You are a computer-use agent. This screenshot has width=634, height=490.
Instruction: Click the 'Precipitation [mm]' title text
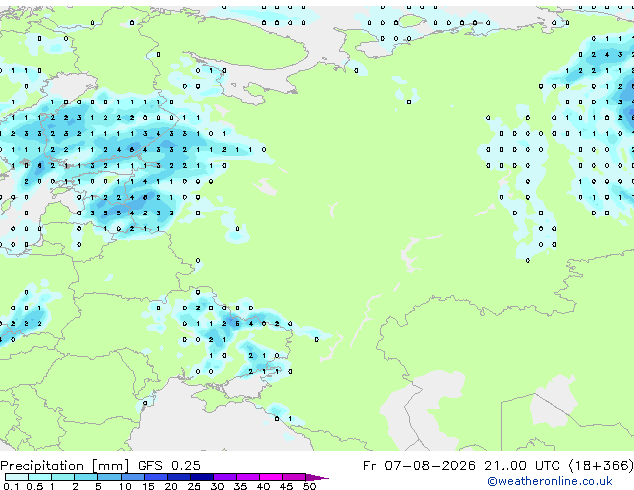click(x=65, y=466)
